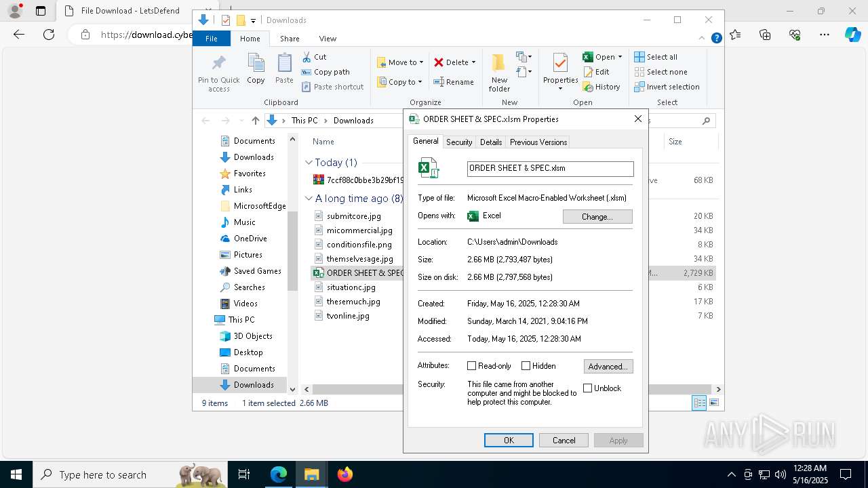The height and width of the screenshot is (488, 868).
Task: Open file History
Action: point(601,87)
